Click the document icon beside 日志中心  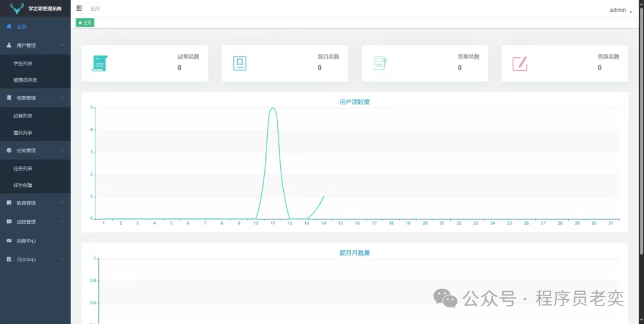click(9, 260)
